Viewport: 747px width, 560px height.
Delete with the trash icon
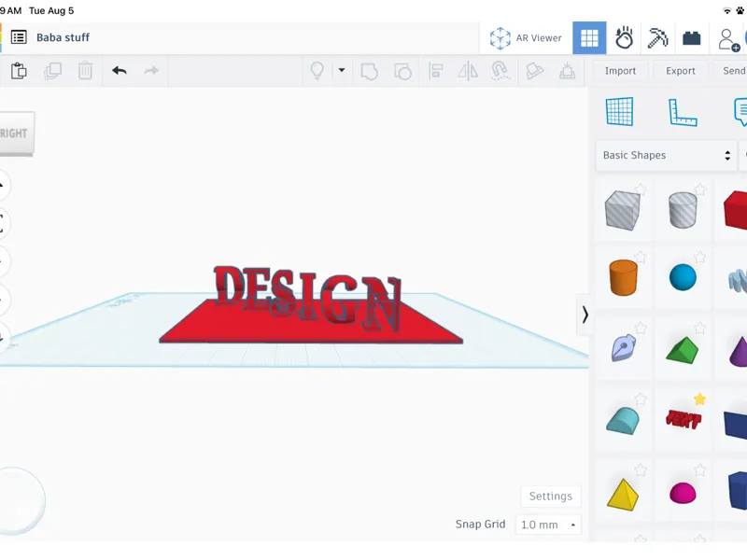pos(85,71)
